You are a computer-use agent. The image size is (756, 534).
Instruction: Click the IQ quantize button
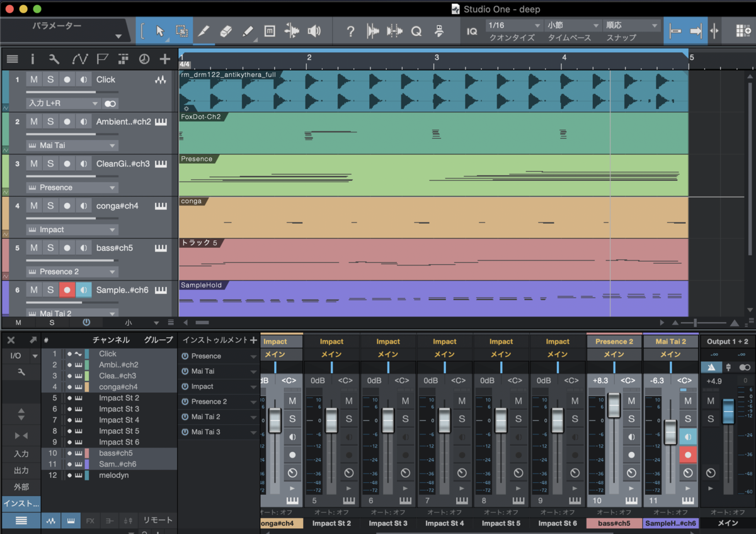[471, 31]
